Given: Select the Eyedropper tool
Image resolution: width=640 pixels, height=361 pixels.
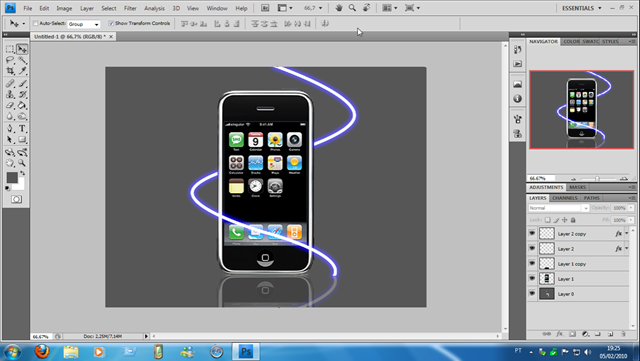Looking at the screenshot, I should coord(22,71).
